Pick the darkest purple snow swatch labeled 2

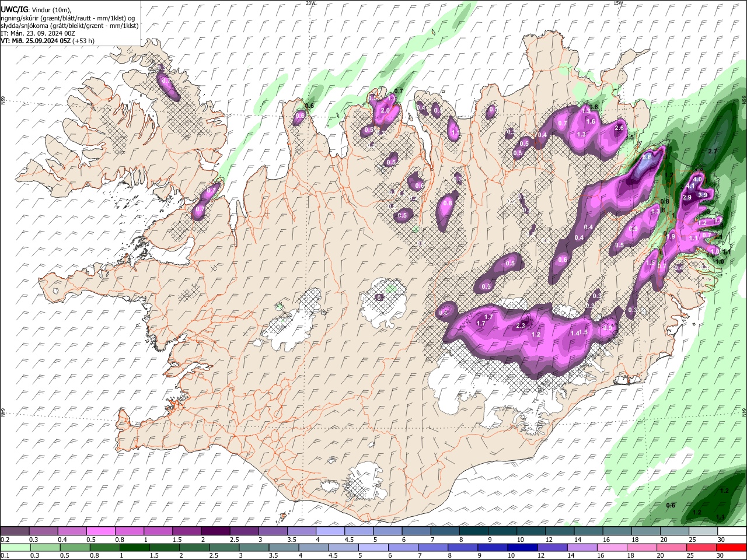click(215, 531)
